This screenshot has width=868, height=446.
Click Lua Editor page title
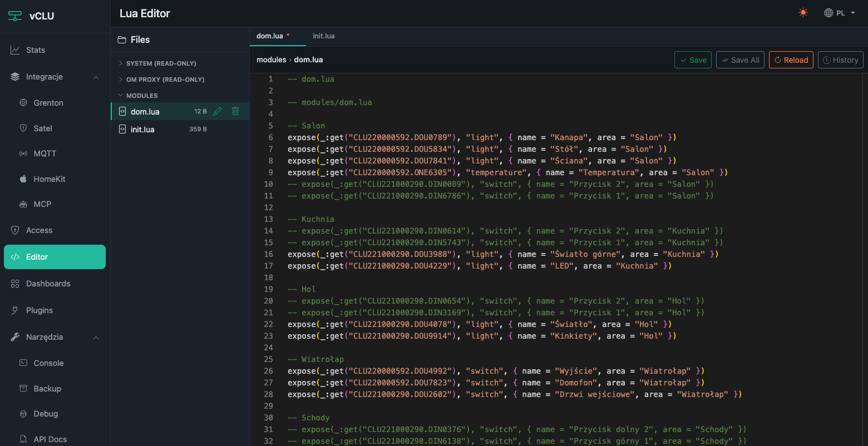pyautogui.click(x=145, y=13)
